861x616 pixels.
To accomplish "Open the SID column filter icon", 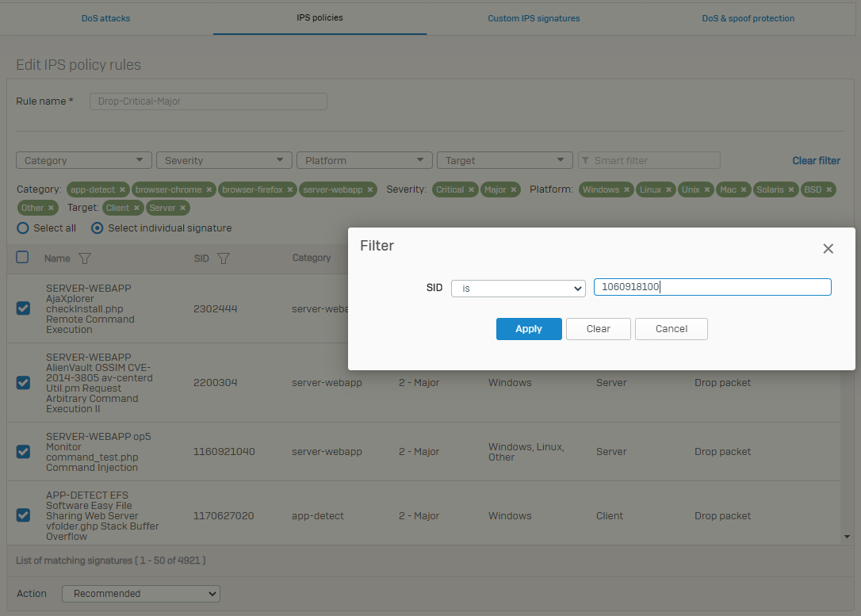I will [224, 258].
